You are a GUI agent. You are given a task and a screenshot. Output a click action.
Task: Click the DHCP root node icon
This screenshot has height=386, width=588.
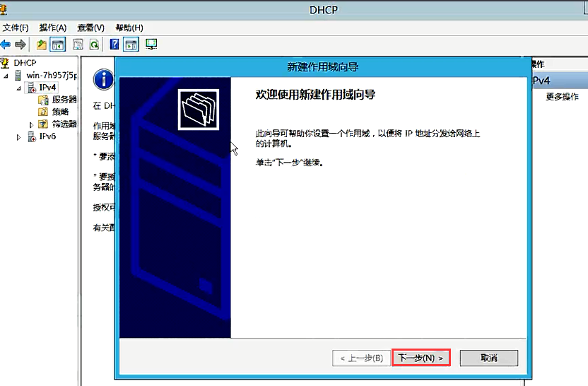tap(4, 63)
